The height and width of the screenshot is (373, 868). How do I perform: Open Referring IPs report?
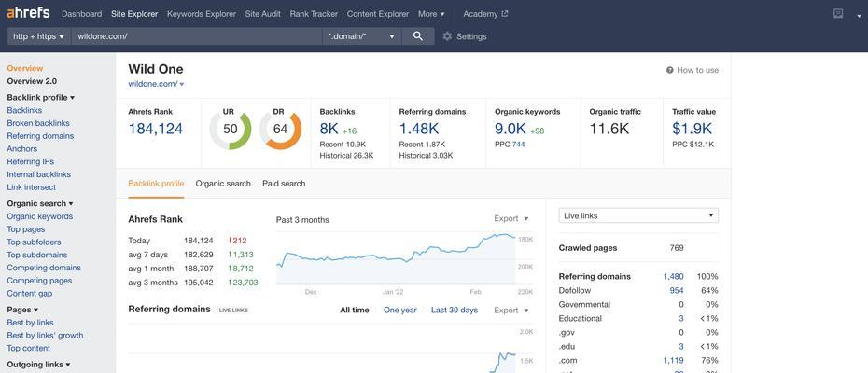coord(31,161)
